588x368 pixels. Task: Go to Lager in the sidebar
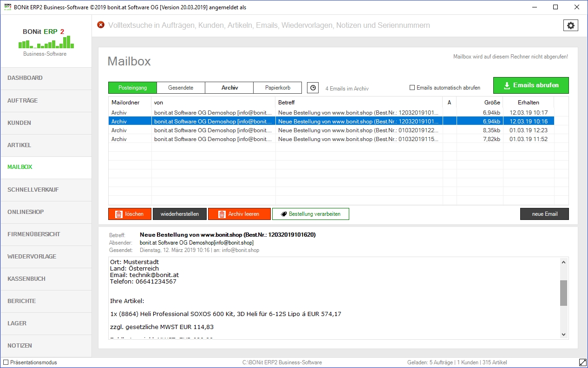tap(46, 323)
